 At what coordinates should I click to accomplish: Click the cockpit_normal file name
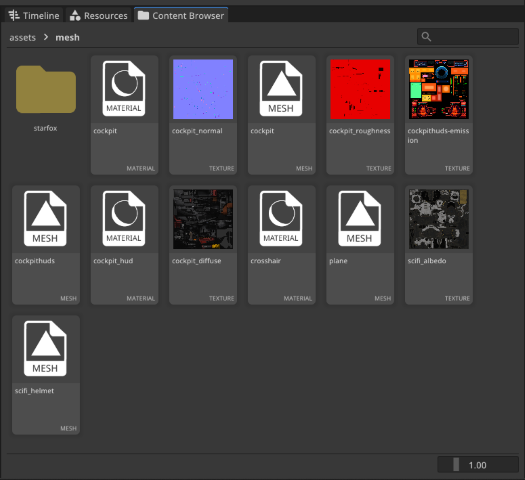pyautogui.click(x=197, y=131)
